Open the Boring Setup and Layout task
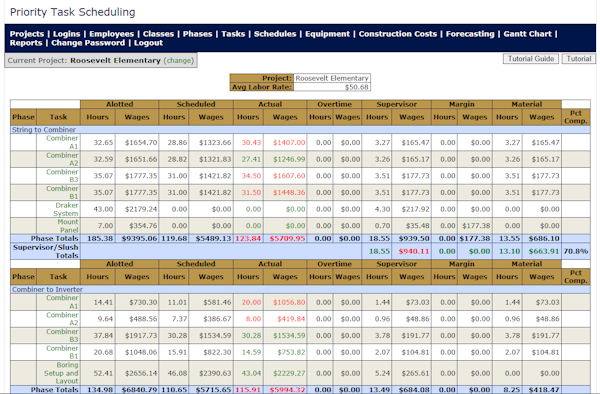The width and height of the screenshot is (600, 394). click(61, 373)
